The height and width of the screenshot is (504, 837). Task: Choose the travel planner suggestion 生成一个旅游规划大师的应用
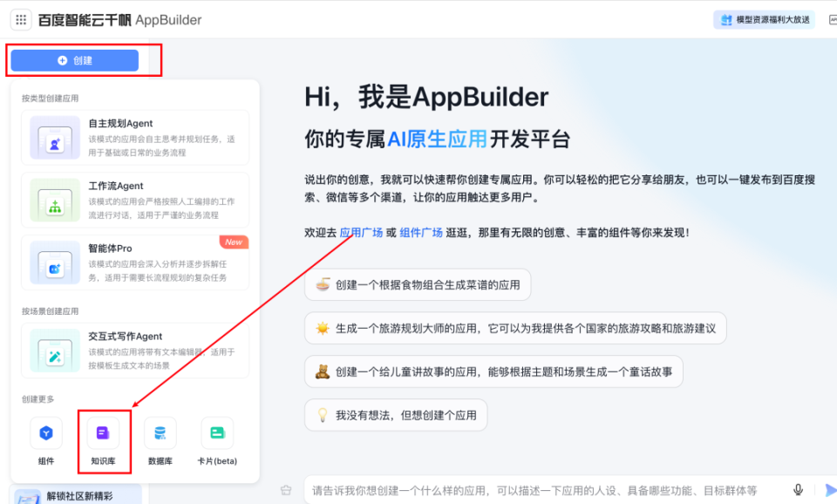coord(515,329)
